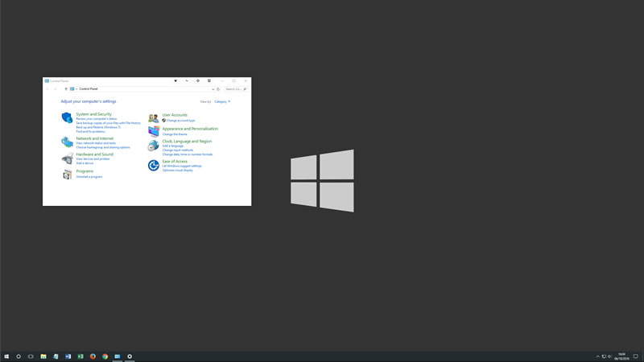Image resolution: width=644 pixels, height=362 pixels.
Task: Click Add a language
Action: 173,146
